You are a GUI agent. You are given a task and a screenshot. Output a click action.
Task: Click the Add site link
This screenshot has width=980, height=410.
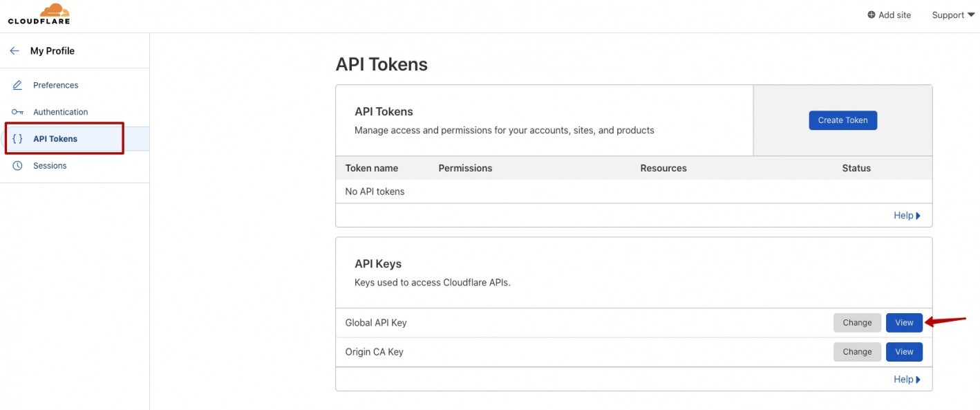coord(889,15)
